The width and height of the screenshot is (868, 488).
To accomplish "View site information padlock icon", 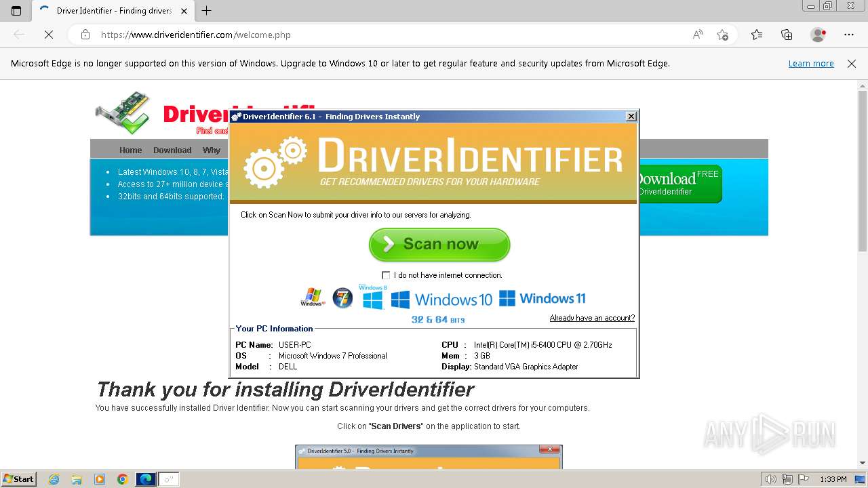I will [x=85, y=35].
